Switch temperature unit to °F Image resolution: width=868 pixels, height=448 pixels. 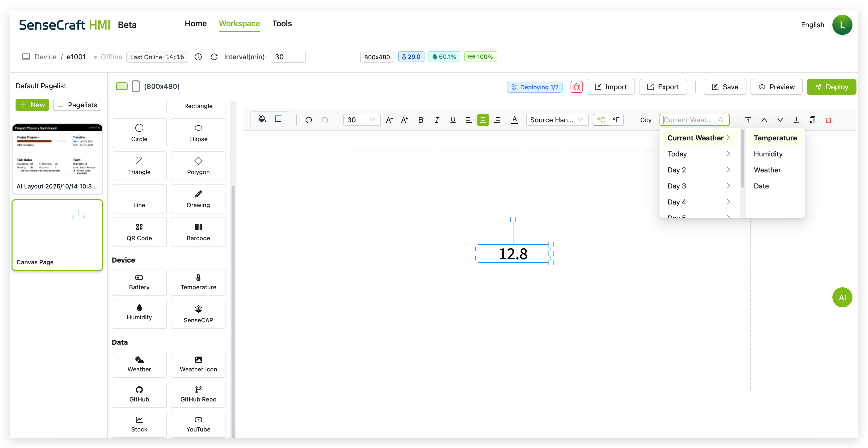[616, 120]
